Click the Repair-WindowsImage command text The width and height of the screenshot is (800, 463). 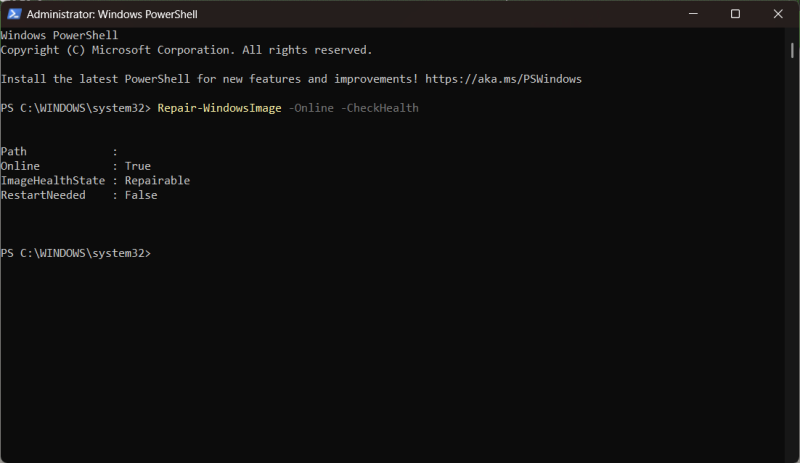[219, 108]
